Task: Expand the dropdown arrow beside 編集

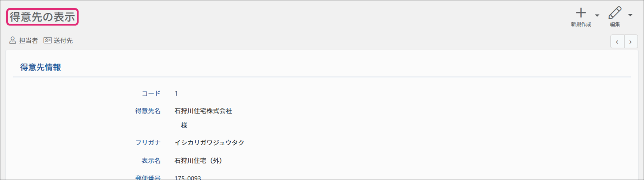Action: [x=630, y=15]
